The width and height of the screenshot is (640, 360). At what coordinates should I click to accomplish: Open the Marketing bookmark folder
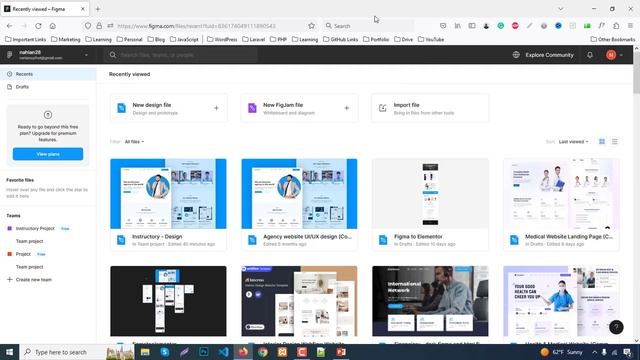coord(65,39)
